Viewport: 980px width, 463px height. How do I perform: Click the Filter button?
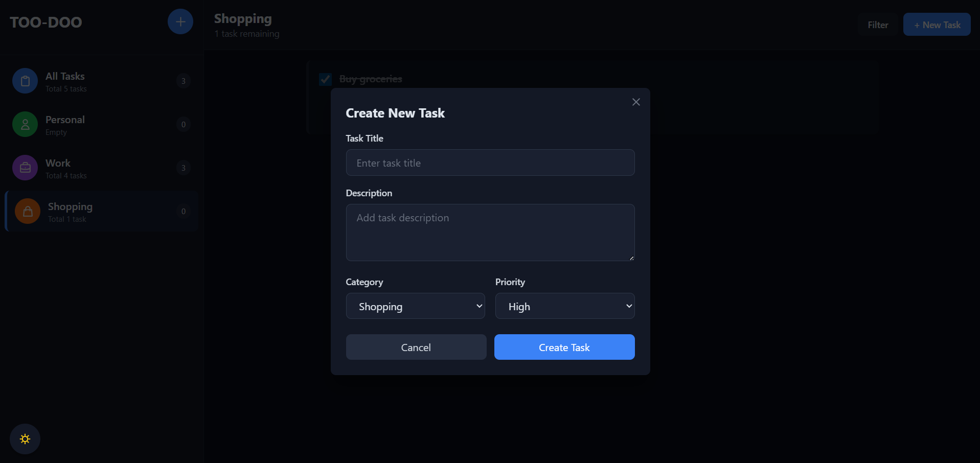click(x=878, y=25)
